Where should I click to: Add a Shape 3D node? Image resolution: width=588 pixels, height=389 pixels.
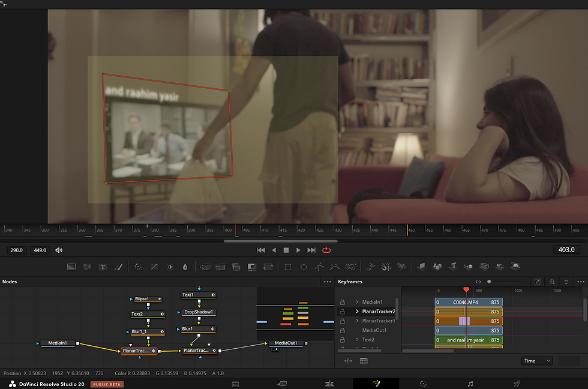(437, 267)
